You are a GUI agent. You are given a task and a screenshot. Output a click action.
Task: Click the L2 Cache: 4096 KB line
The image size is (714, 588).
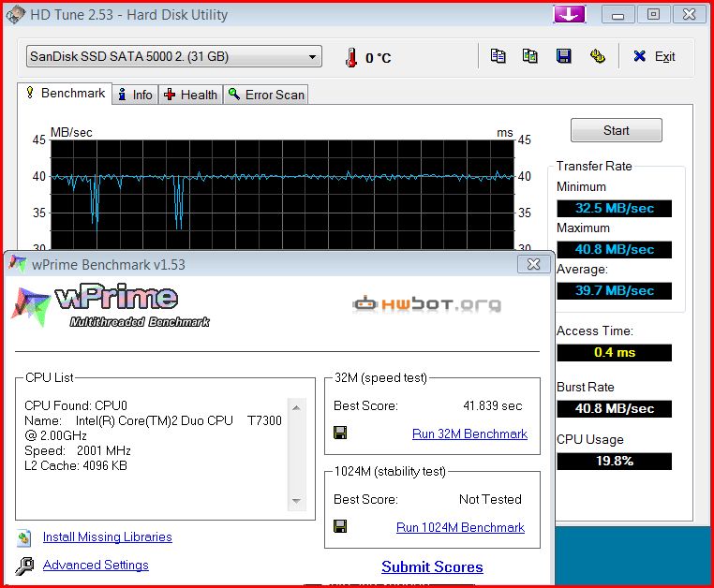pyautogui.click(x=76, y=465)
